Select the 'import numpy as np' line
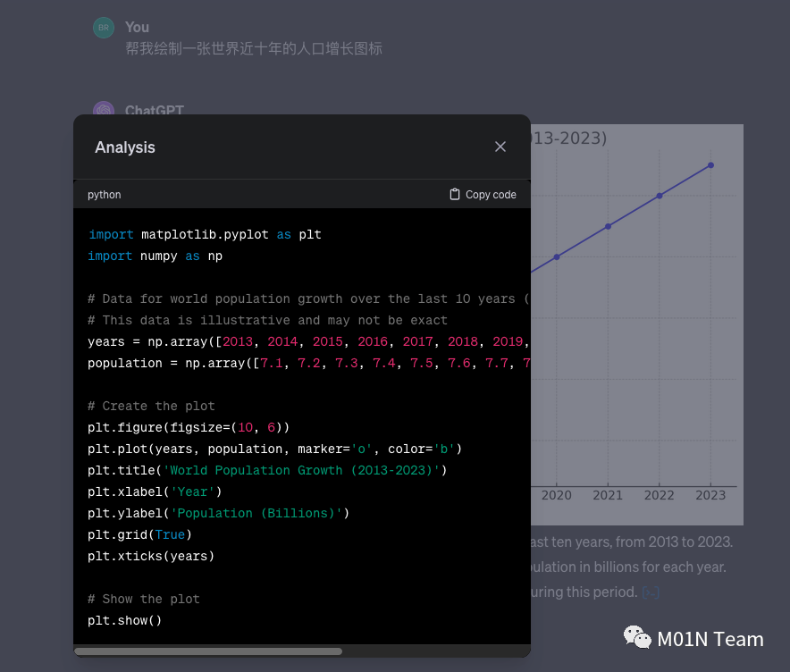Screen dimensions: 790x672 (x=155, y=256)
